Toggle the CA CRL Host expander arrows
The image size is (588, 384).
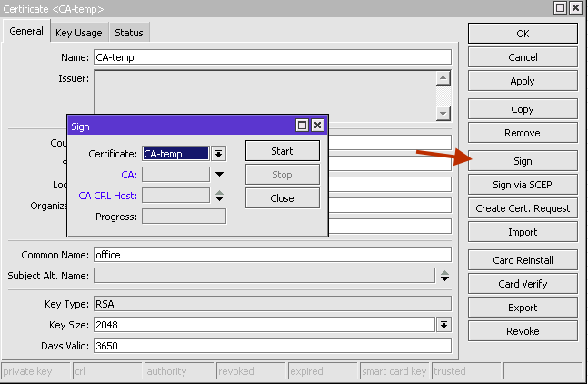[219, 195]
